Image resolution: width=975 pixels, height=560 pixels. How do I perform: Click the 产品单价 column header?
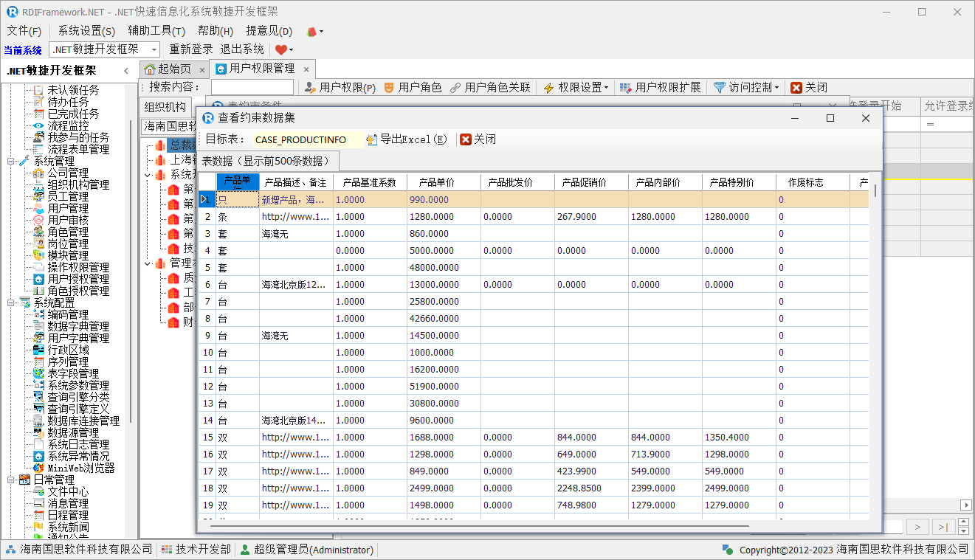436,182
